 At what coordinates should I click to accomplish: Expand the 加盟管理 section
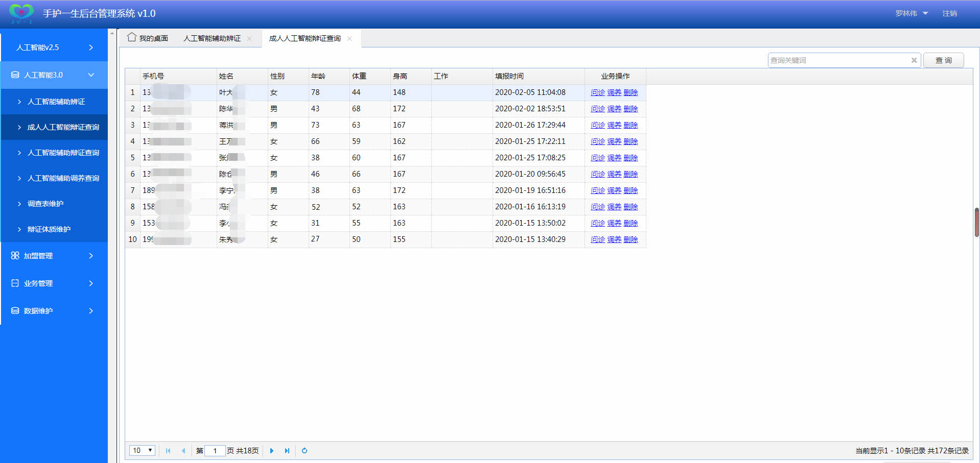tap(91, 256)
